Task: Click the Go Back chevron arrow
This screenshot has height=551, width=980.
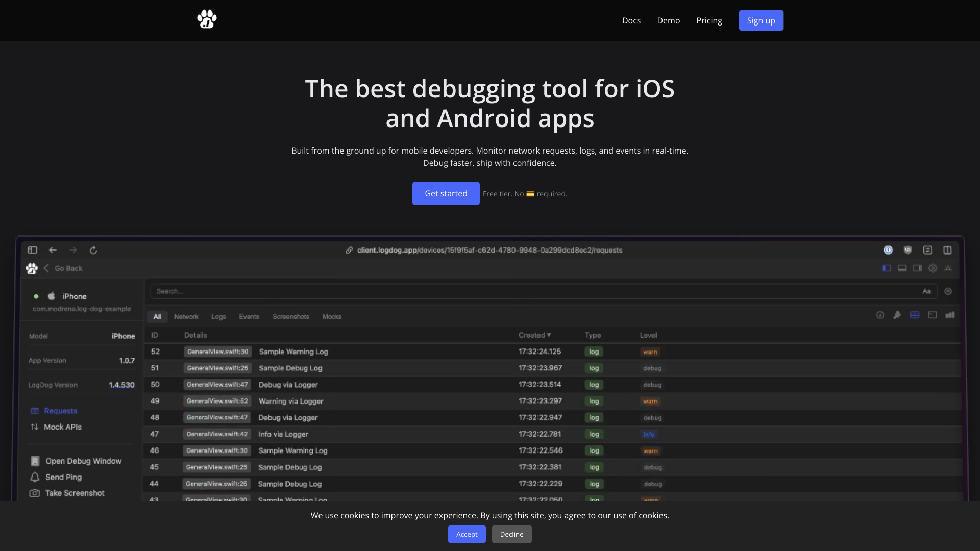Action: [x=46, y=268]
